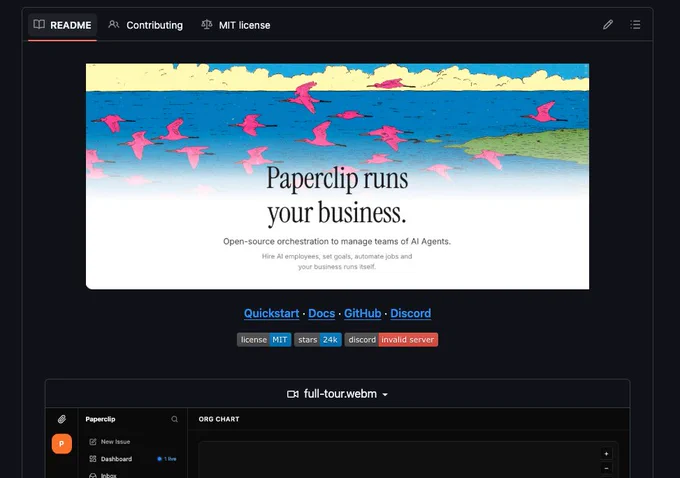Open the README tab
Viewport: 680px width, 478px height.
point(62,25)
